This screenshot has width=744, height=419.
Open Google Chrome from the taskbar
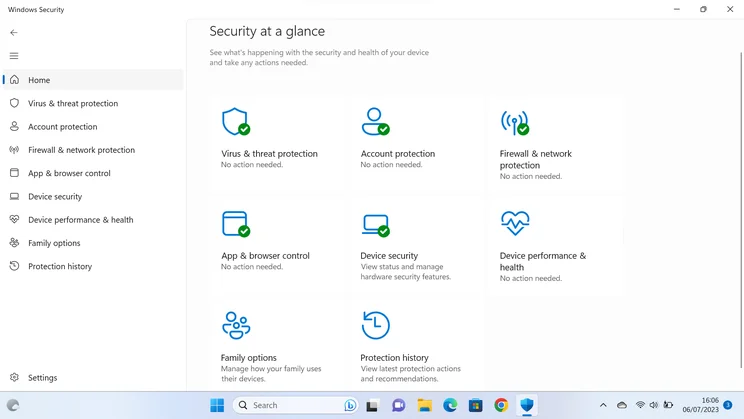click(x=501, y=405)
